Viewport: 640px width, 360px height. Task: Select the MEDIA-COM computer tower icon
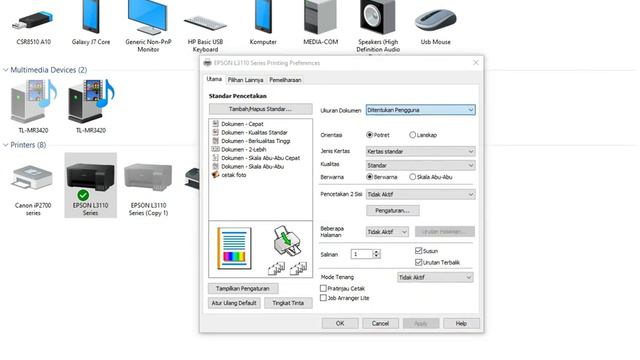(320, 17)
